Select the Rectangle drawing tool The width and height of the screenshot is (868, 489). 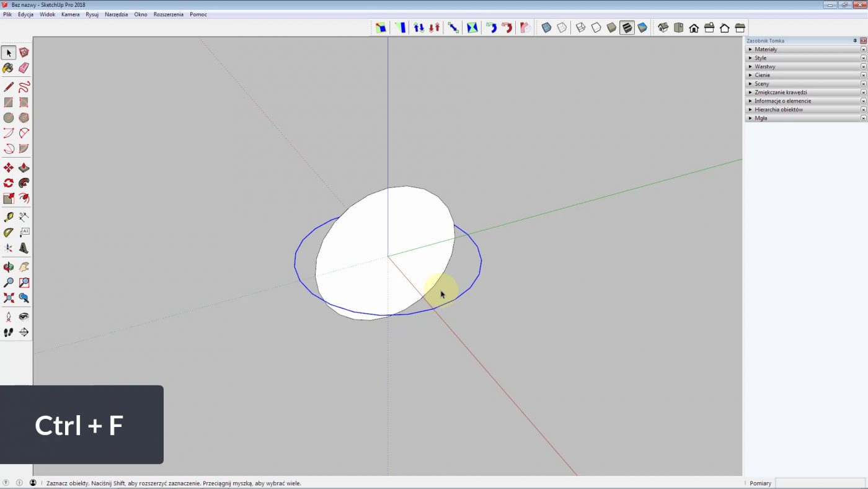(8, 102)
